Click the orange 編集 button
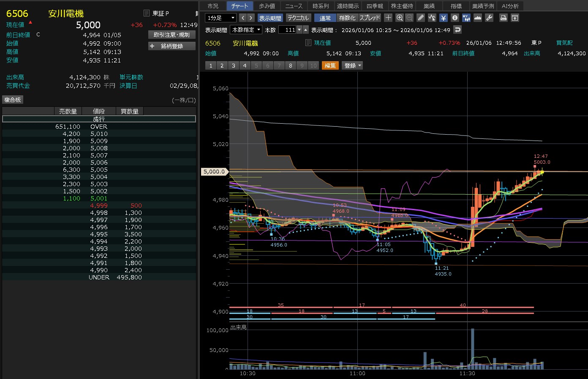 click(x=330, y=65)
